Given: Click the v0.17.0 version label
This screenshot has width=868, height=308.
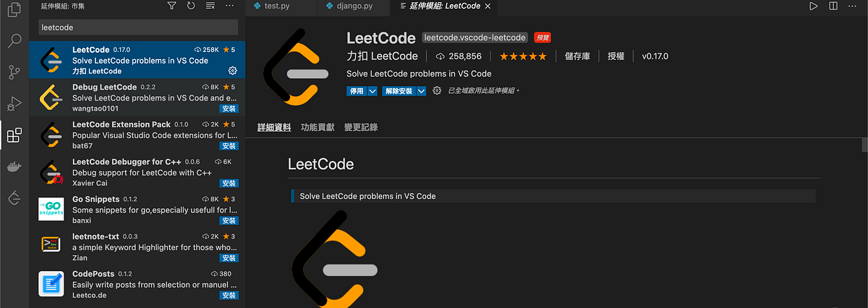Looking at the screenshot, I should pos(655,56).
